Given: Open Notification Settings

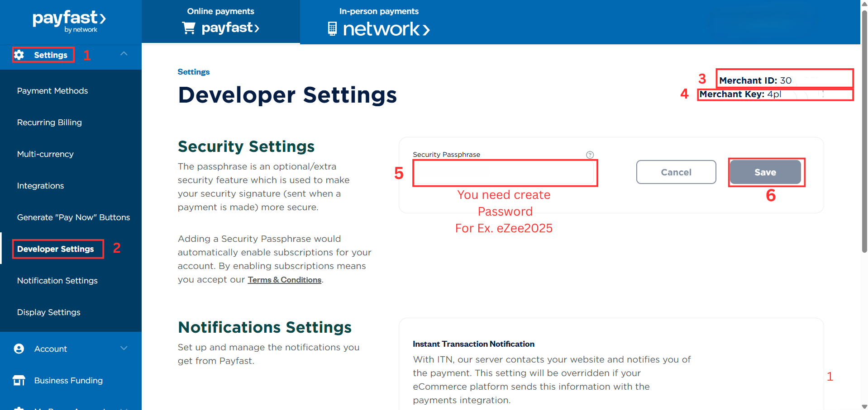Looking at the screenshot, I should [57, 281].
